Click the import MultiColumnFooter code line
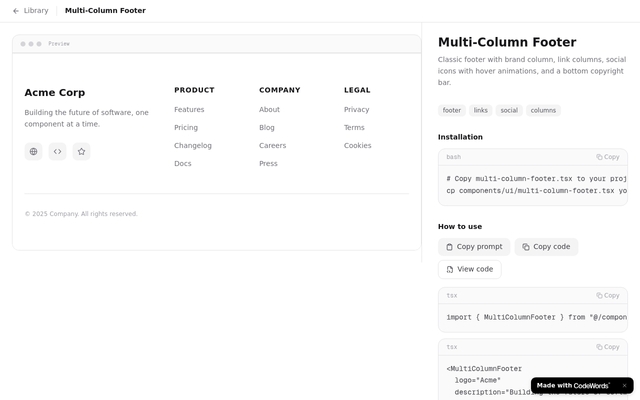Screen dimensions: 640x400 (x=536, y=317)
